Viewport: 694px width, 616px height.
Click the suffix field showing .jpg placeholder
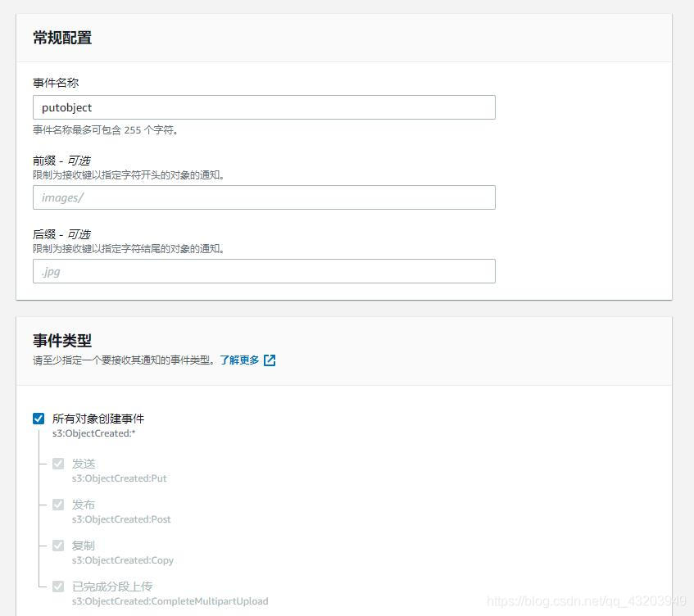tap(264, 271)
